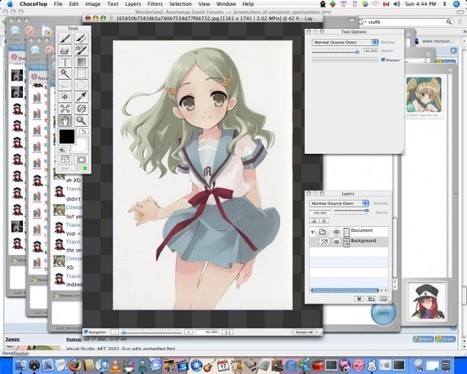Select the Eraser tool
The height and width of the screenshot is (374, 467).
pos(65,50)
